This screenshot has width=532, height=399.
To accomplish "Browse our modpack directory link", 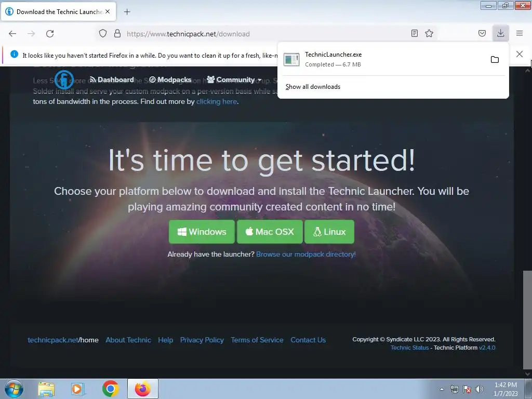I will pyautogui.click(x=306, y=254).
